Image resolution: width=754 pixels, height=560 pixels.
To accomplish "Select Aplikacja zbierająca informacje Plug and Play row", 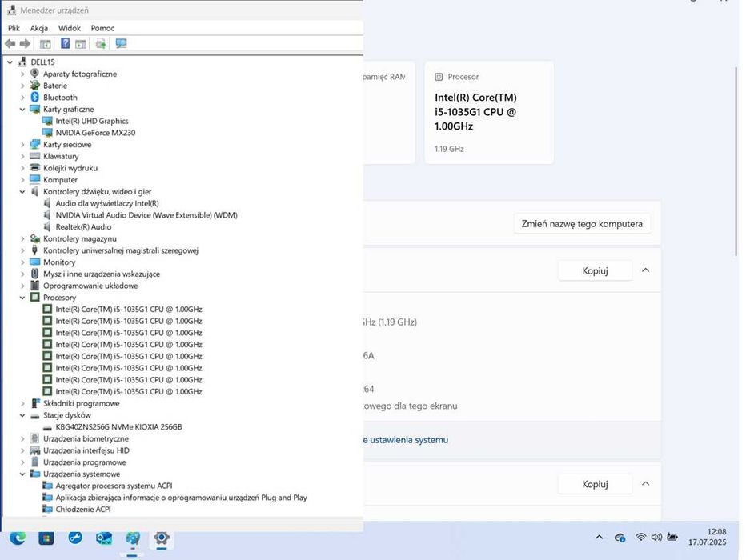I will [x=181, y=498].
